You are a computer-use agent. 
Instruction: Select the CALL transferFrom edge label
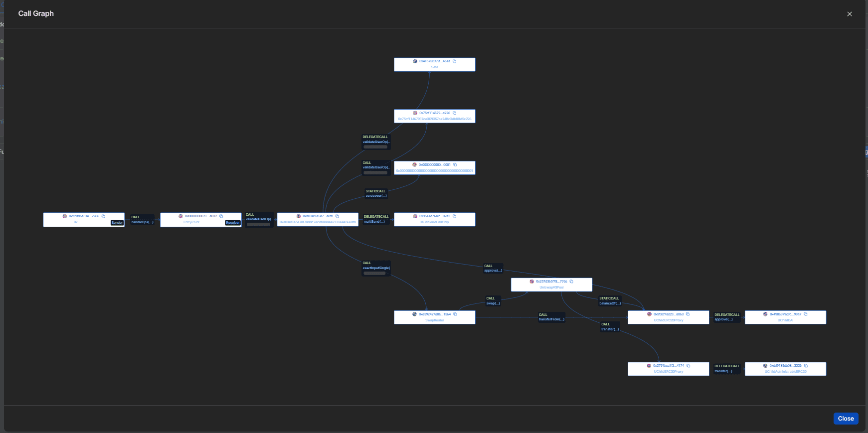(x=551, y=317)
